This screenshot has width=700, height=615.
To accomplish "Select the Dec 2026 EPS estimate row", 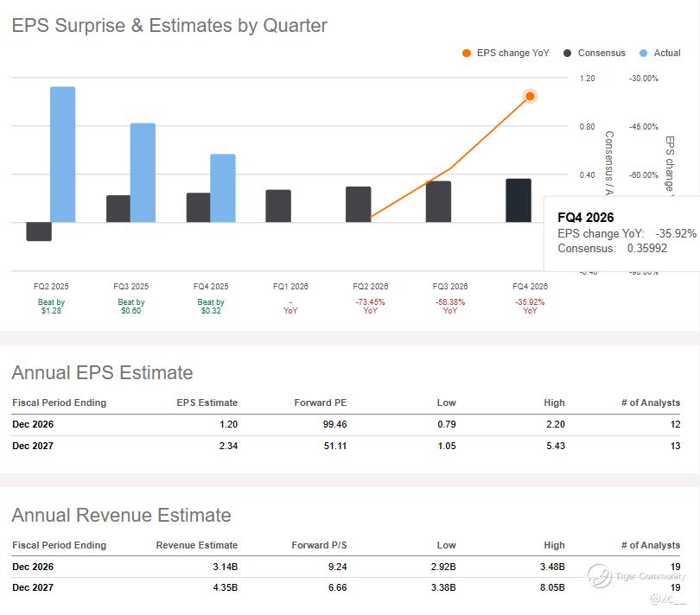I will click(x=346, y=424).
